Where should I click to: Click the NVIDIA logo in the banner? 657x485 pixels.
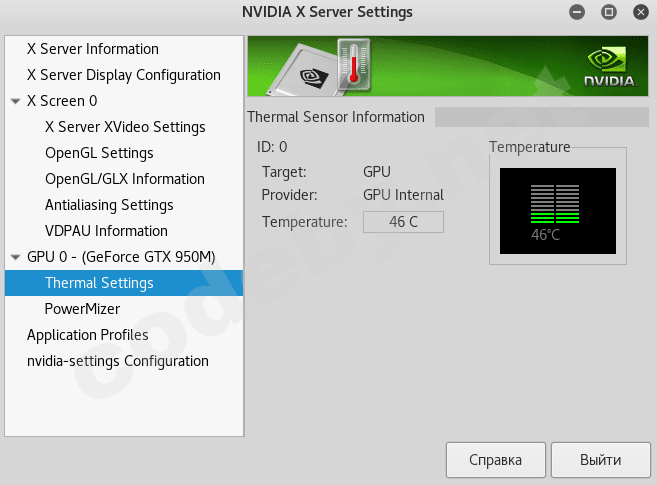pos(609,66)
